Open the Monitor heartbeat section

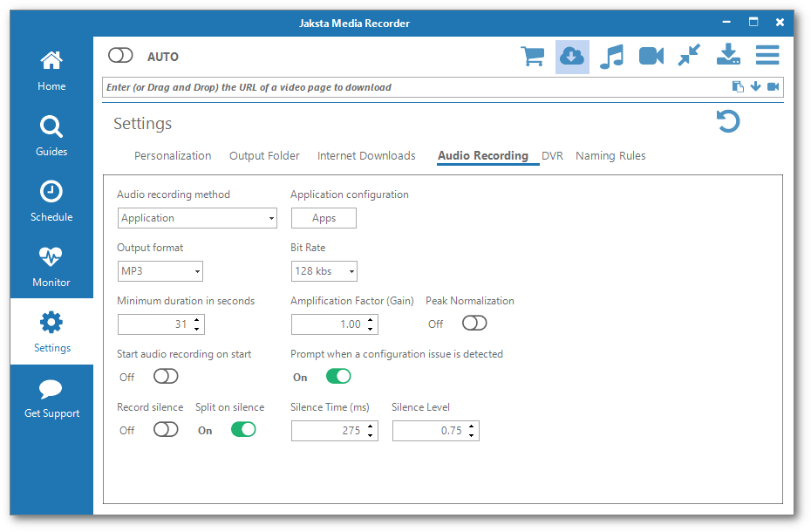[51, 267]
